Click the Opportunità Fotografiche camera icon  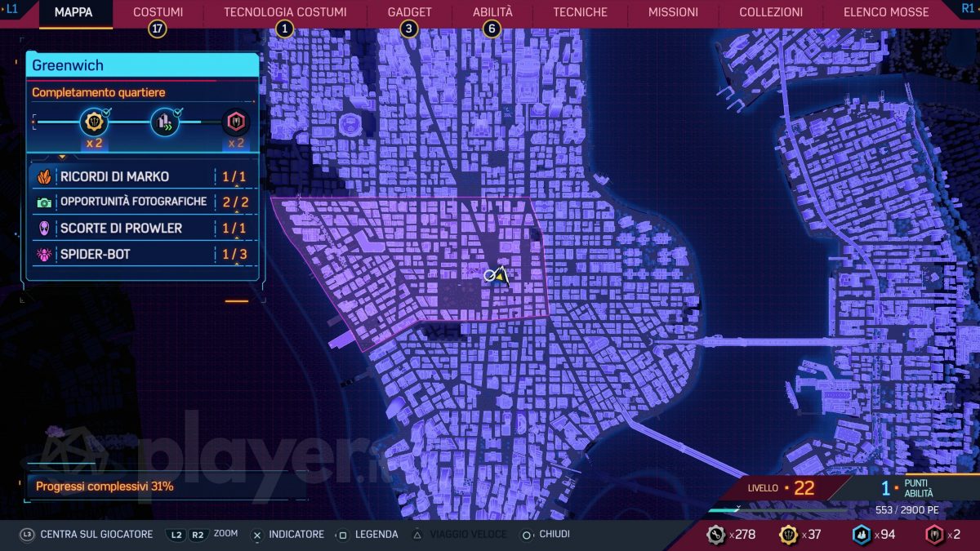[x=44, y=202]
